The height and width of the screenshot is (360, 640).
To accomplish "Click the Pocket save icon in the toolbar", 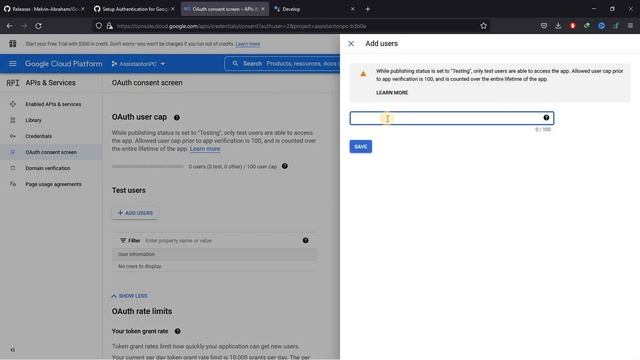I will [544, 26].
